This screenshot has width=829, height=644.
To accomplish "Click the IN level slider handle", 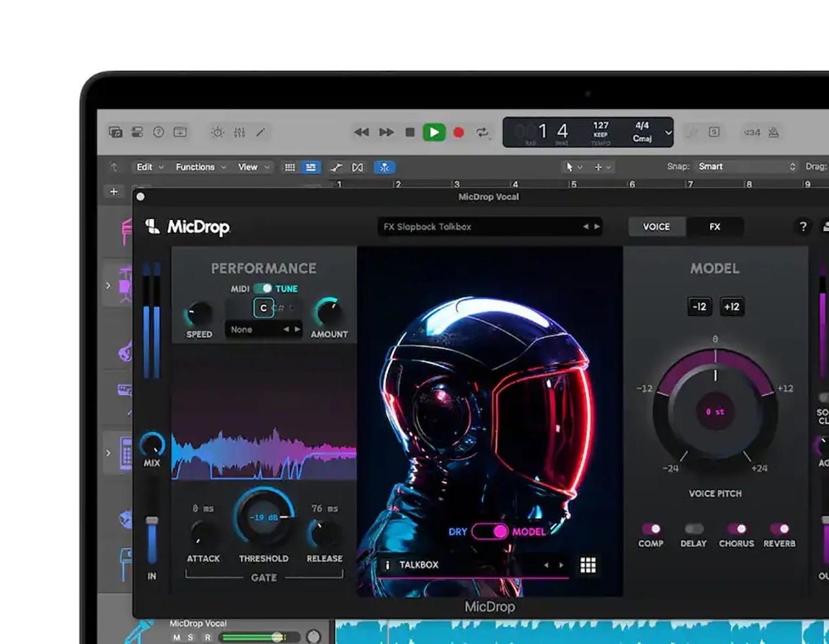I will [x=151, y=521].
